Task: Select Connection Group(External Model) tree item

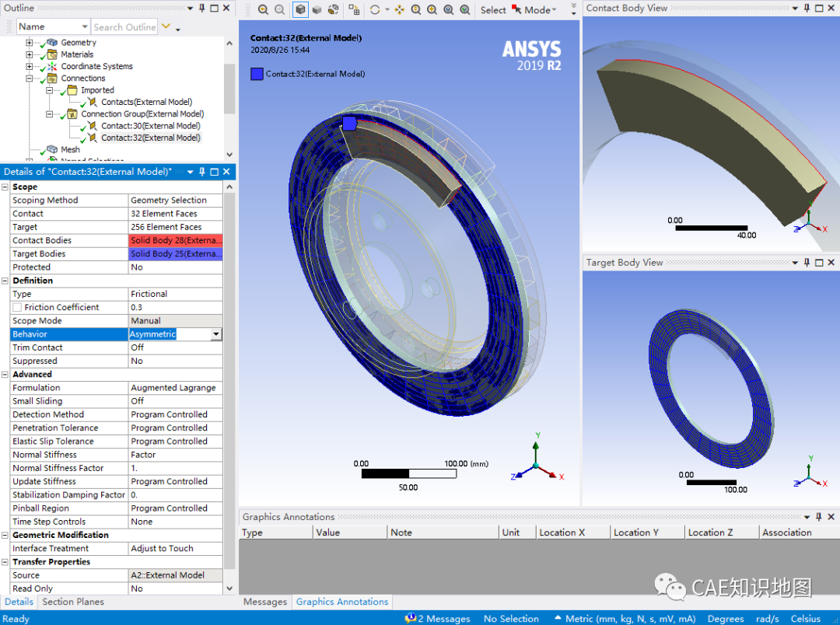Action: [x=142, y=114]
